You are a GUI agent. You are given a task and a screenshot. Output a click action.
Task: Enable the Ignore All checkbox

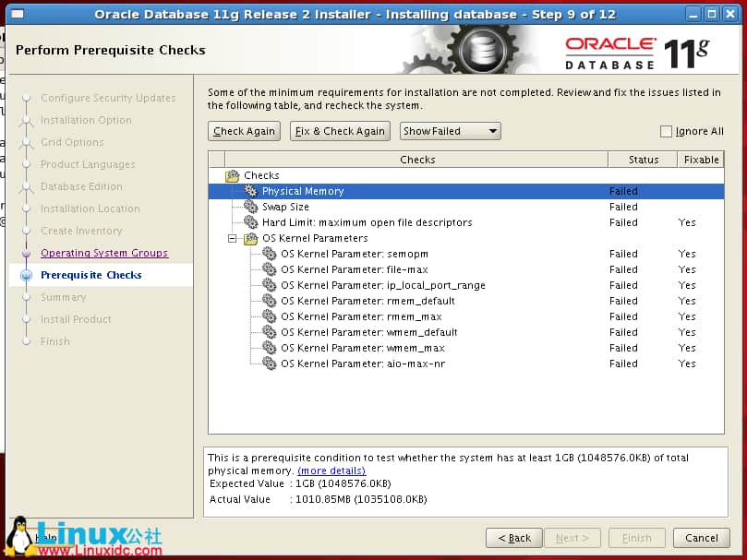pyautogui.click(x=667, y=131)
